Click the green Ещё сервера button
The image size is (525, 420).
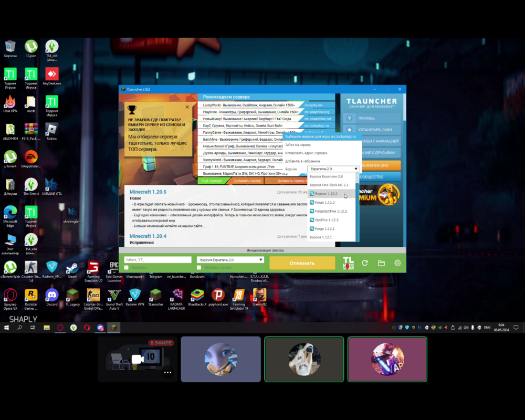coord(212,181)
